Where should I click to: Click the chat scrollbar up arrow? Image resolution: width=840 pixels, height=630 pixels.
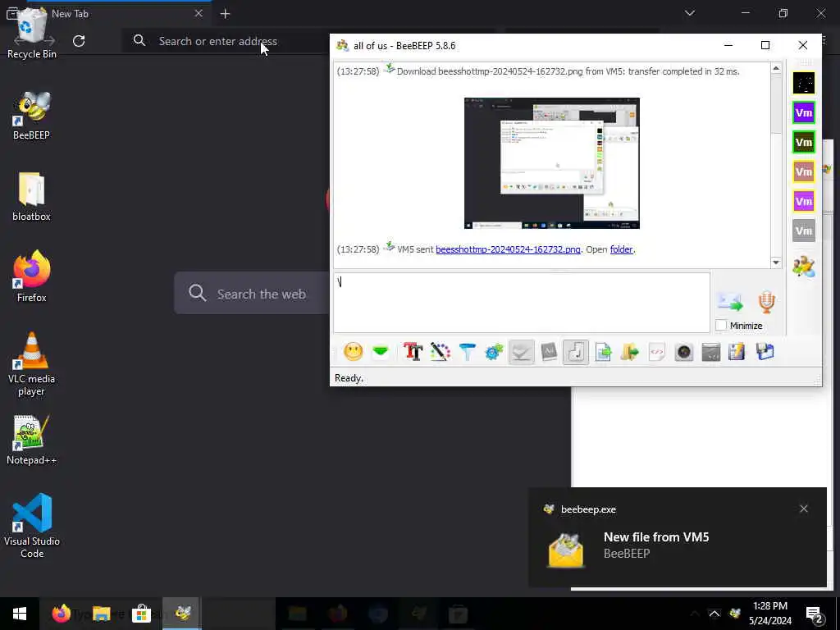(776, 69)
